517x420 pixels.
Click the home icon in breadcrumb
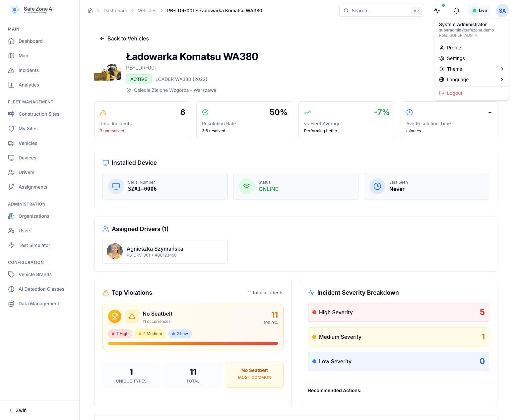(x=90, y=11)
